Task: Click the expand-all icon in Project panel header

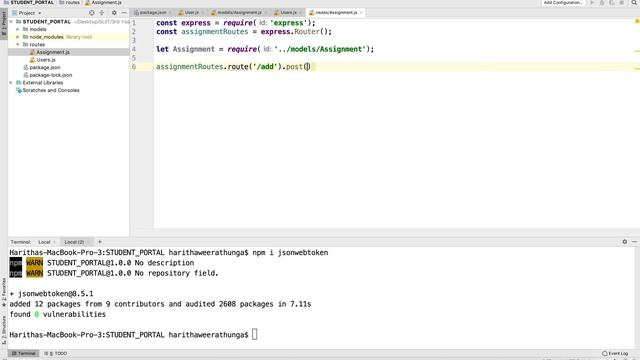Action: [102, 13]
